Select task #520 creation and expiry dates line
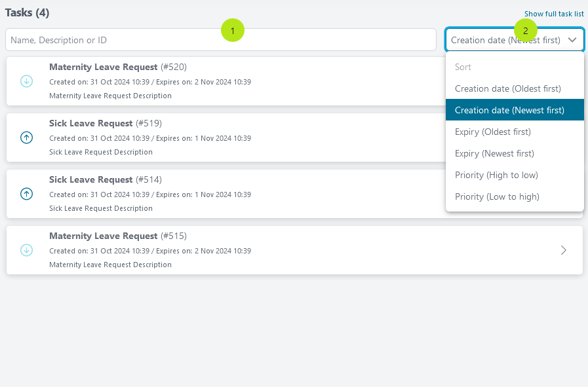This screenshot has width=588, height=387. point(150,82)
